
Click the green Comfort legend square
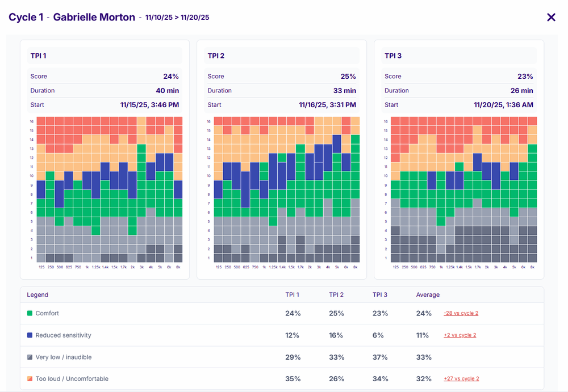(30, 313)
